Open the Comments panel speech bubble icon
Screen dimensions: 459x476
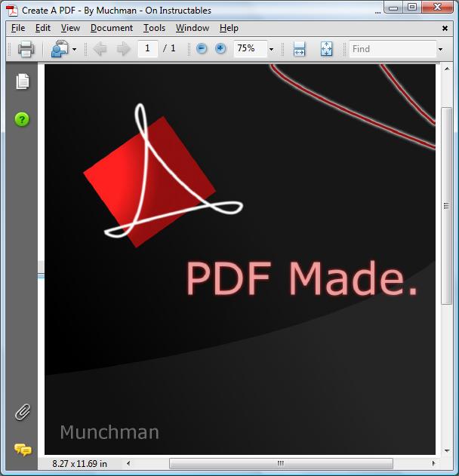pos(23,450)
